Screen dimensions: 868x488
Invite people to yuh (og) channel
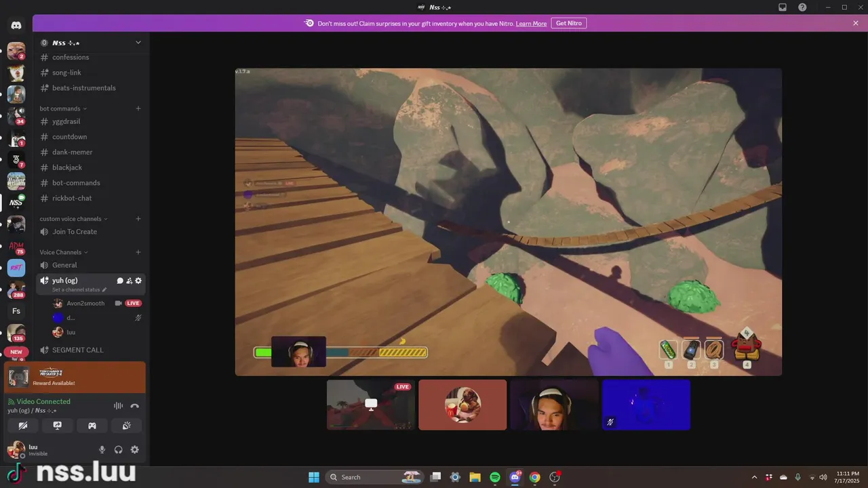pyautogui.click(x=129, y=281)
